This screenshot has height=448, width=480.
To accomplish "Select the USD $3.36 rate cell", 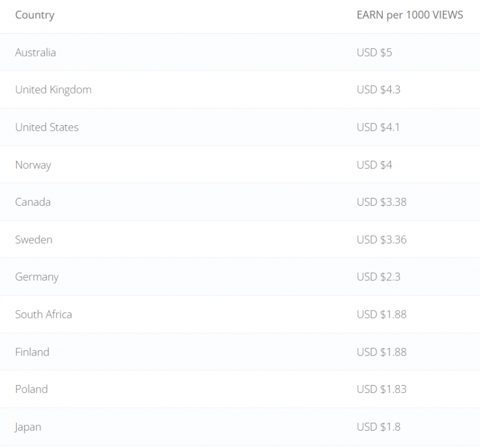I will pyautogui.click(x=382, y=239).
